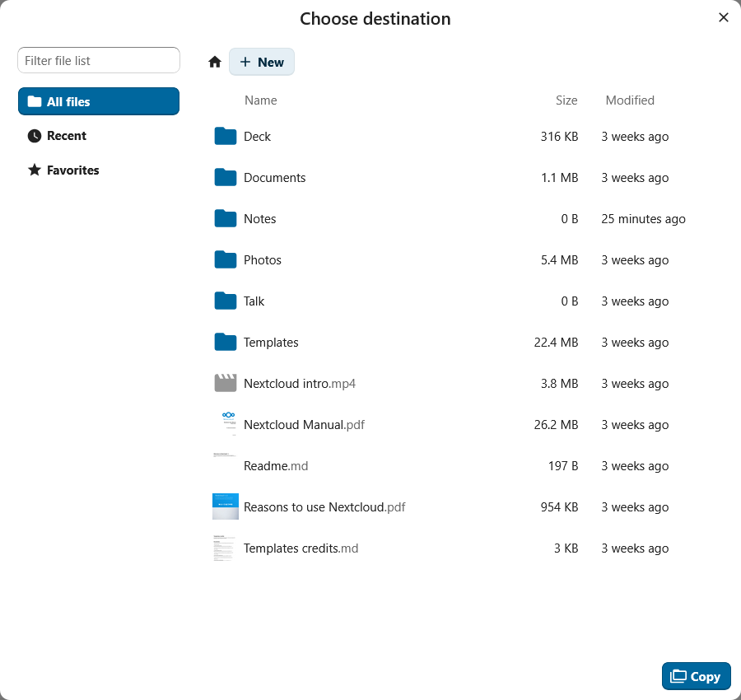Screen dimensions: 741x700
Task: Open the Talk folder name
Action: pyautogui.click(x=254, y=301)
